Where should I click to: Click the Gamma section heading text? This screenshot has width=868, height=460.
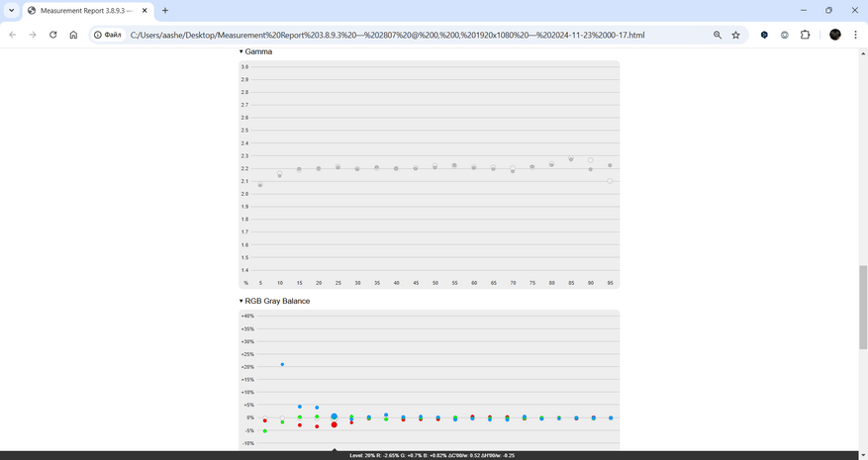258,51
